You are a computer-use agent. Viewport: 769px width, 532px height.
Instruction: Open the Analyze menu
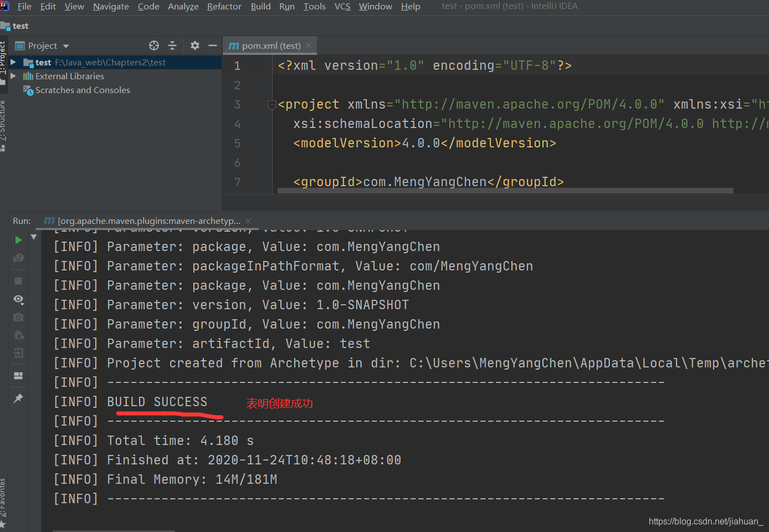(x=183, y=7)
